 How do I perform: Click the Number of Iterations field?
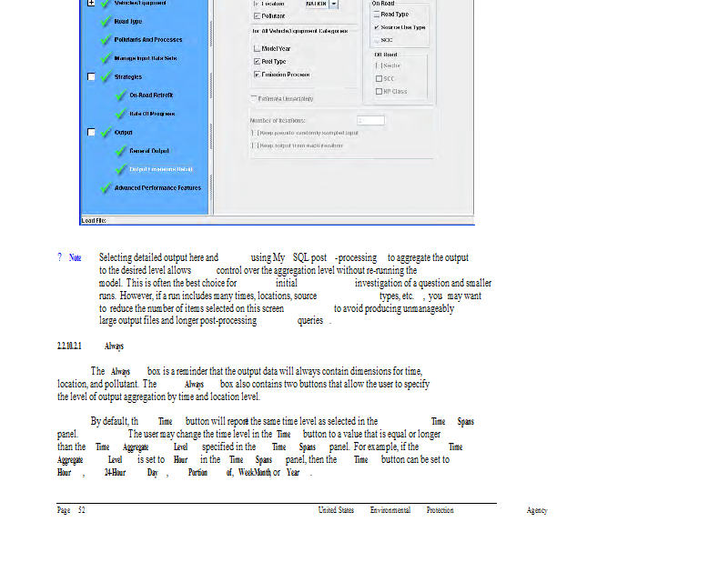click(x=370, y=120)
